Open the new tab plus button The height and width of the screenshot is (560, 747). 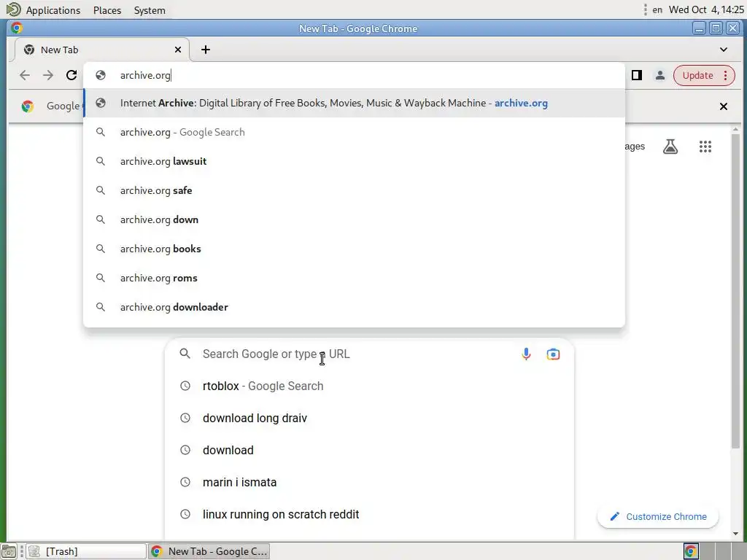click(x=205, y=50)
